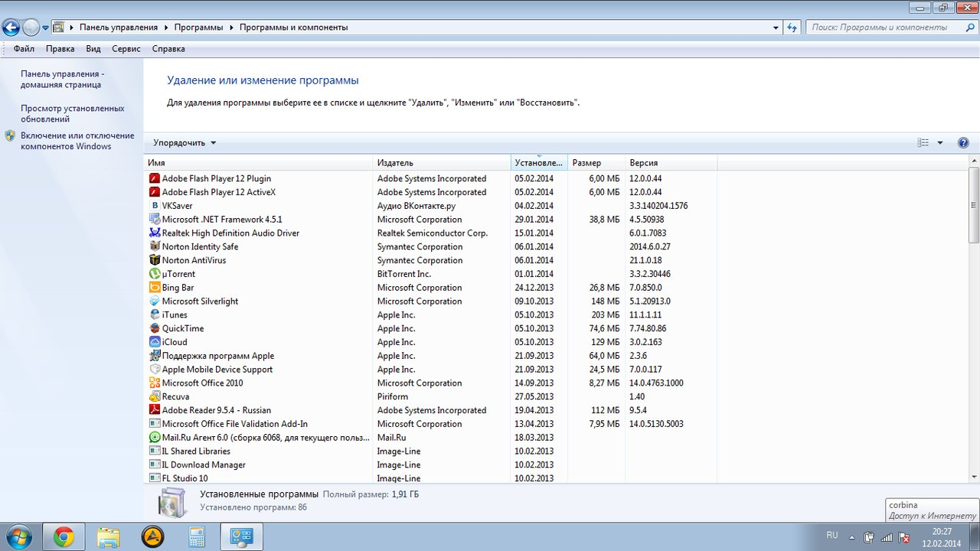Click the refresh button next to address bar
Image resolution: width=980 pixels, height=551 pixels.
tap(792, 28)
